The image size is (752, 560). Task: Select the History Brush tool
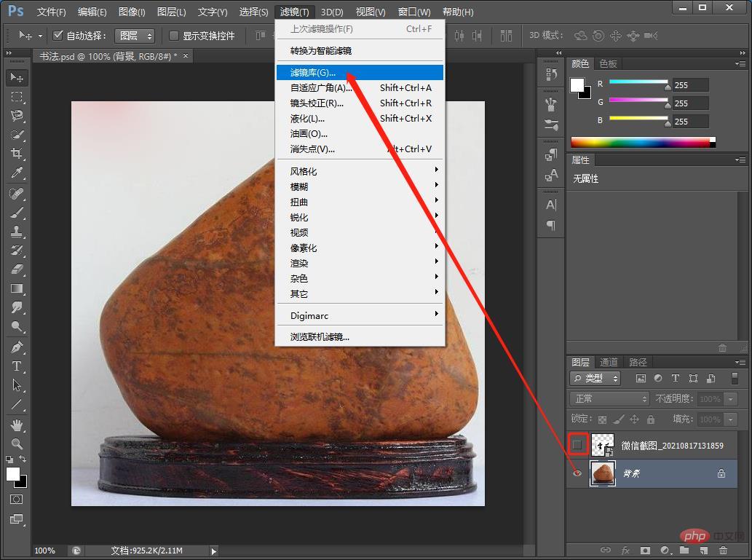click(x=17, y=251)
